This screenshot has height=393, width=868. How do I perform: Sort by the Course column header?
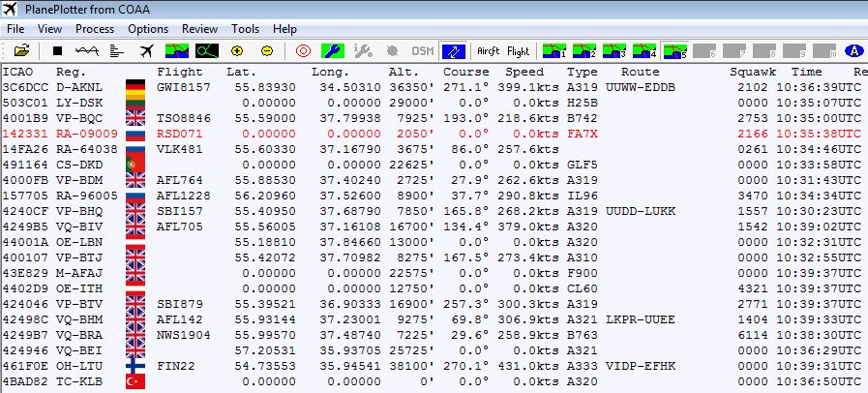(466, 72)
